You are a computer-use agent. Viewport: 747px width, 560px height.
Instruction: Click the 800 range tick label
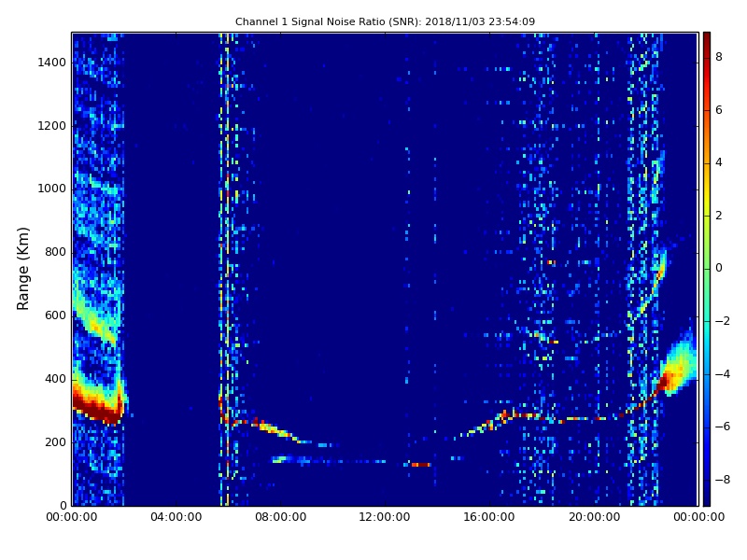tap(55, 252)
